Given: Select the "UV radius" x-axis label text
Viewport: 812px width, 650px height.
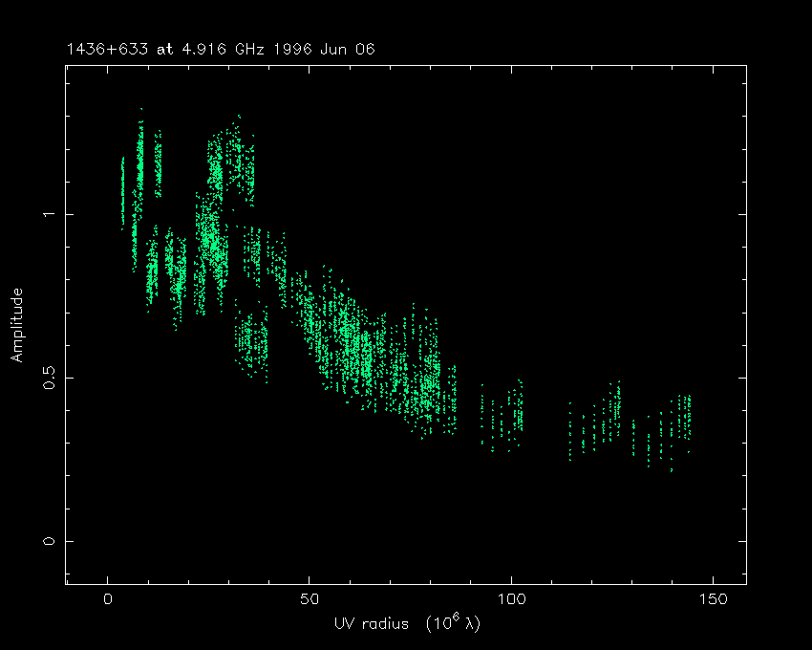Looking at the screenshot, I should pyautogui.click(x=374, y=624).
